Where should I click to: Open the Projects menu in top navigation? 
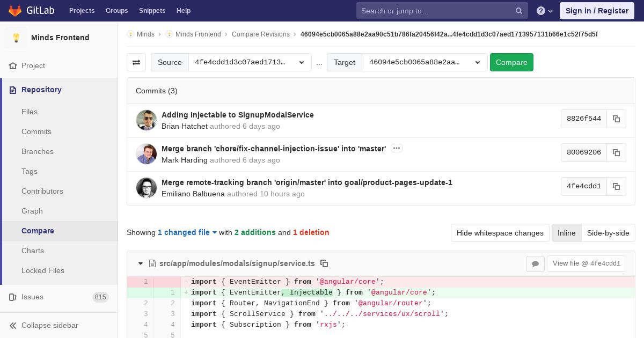pos(82,11)
